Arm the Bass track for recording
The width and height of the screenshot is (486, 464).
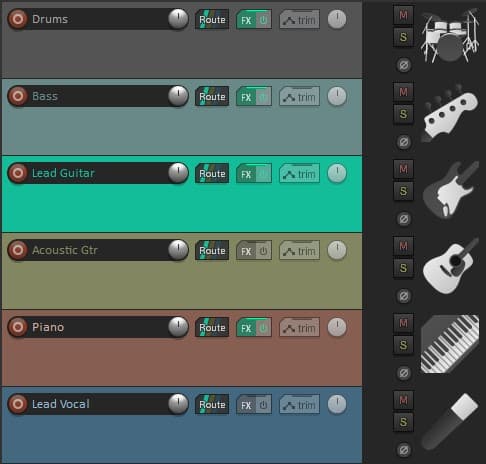(18, 96)
